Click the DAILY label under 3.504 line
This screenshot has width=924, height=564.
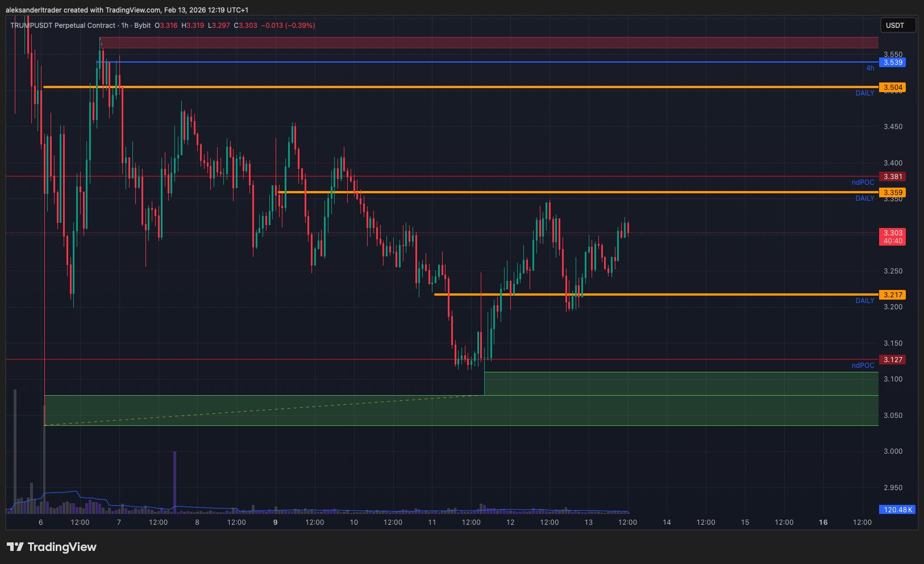pyautogui.click(x=865, y=93)
